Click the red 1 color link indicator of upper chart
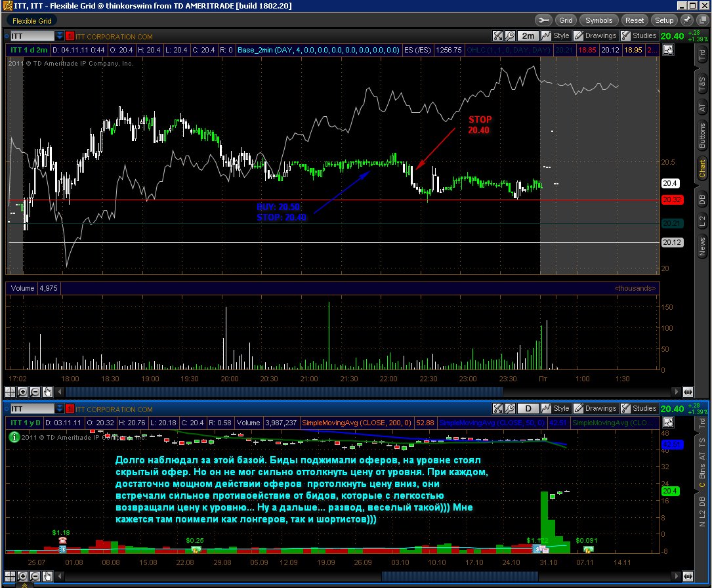The image size is (712, 588). tap(70, 36)
